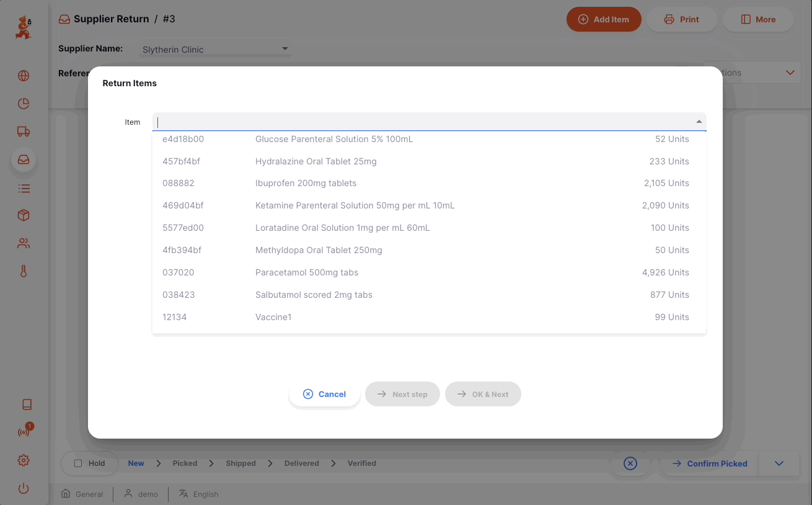Image resolution: width=812 pixels, height=505 pixels.
Task: Open the settings gear icon
Action: pos(24,460)
